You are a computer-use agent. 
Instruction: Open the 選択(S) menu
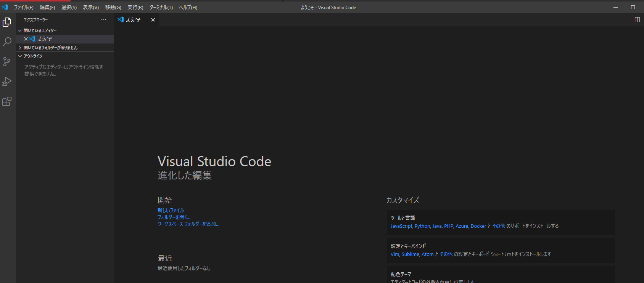pos(69,8)
